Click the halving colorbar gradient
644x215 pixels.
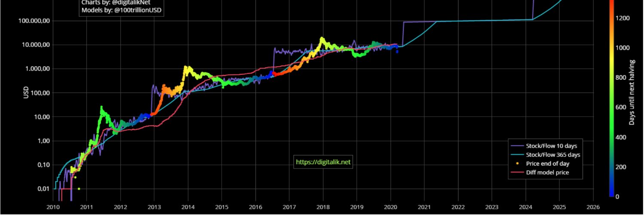tap(612, 98)
